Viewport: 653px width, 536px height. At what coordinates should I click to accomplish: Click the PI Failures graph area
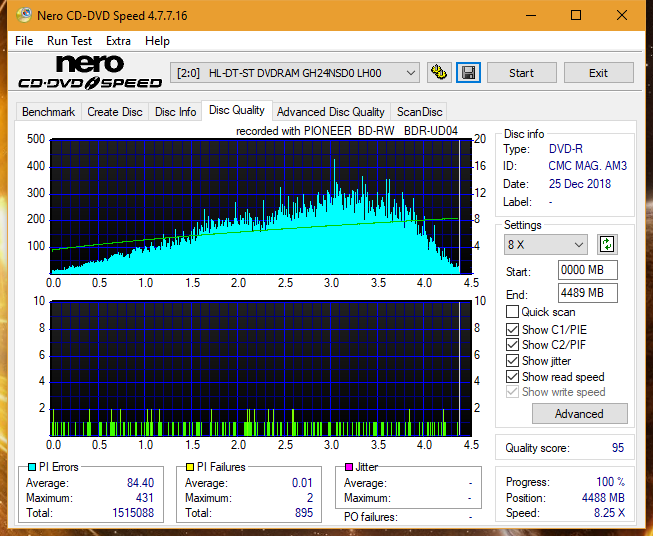click(x=261, y=369)
